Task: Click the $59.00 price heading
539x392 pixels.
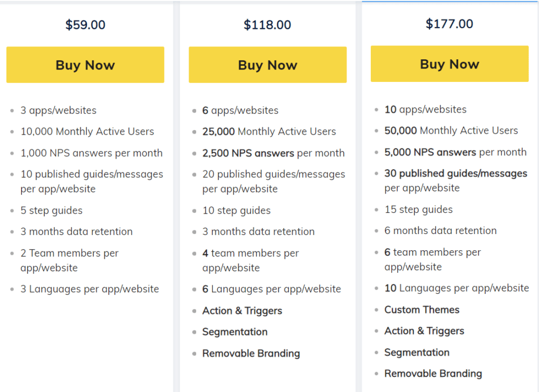Action: coord(85,25)
